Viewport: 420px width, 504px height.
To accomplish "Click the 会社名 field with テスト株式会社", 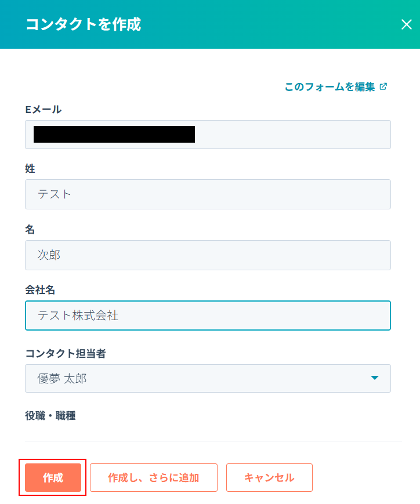I will click(x=208, y=316).
